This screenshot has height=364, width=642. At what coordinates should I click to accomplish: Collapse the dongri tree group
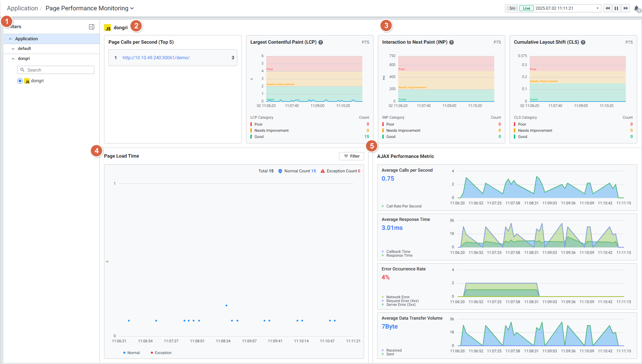coord(13,59)
